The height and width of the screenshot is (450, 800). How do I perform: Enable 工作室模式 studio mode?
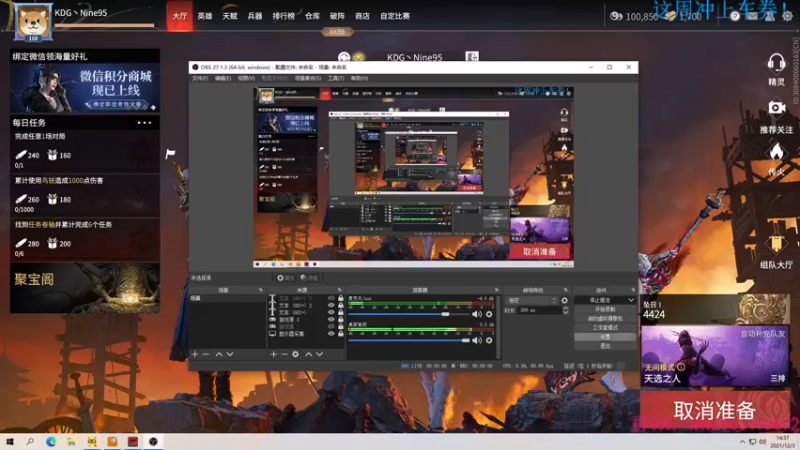(x=605, y=328)
